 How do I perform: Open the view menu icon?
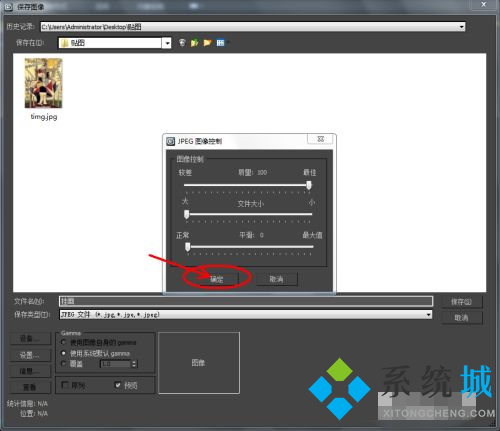pos(220,42)
